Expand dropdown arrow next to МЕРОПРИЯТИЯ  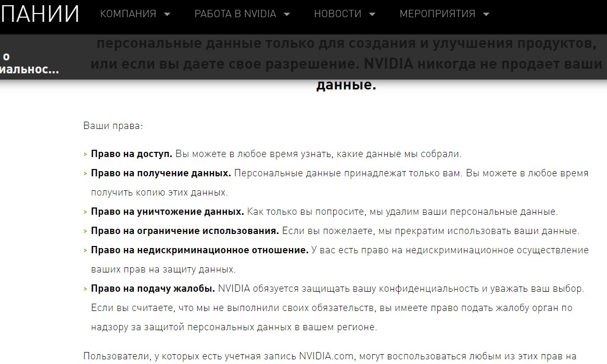pyautogui.click(x=486, y=15)
